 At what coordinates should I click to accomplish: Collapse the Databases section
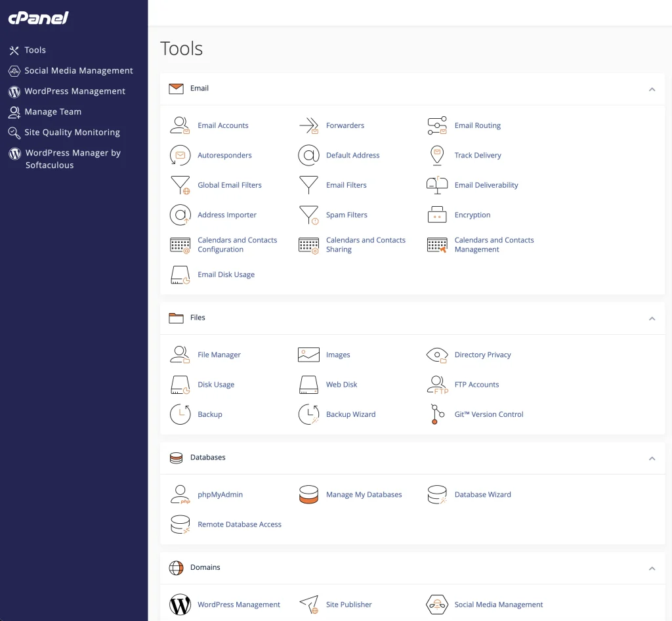pos(652,458)
